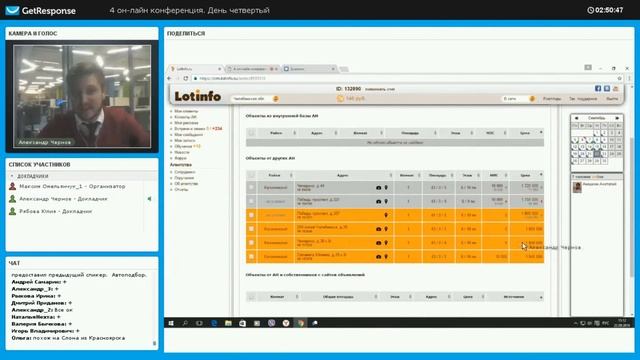Click the GetResponse logo
This screenshot has height=360, width=640.
tap(41, 10)
